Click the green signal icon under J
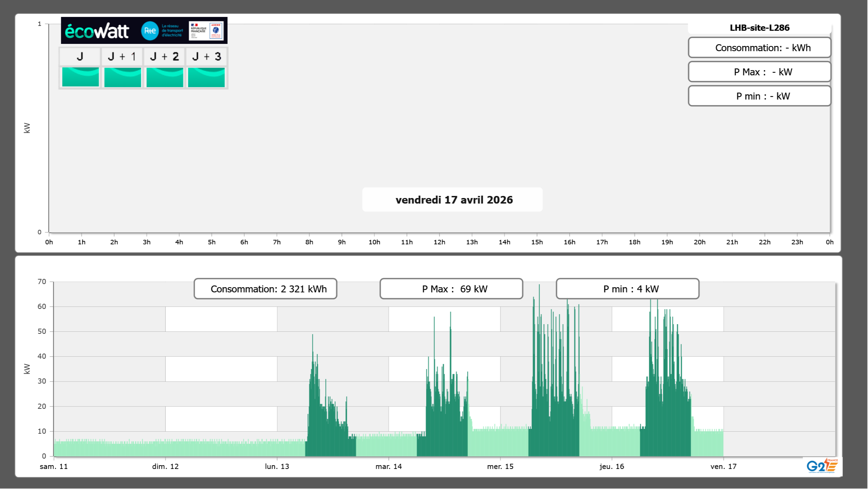 (x=80, y=77)
